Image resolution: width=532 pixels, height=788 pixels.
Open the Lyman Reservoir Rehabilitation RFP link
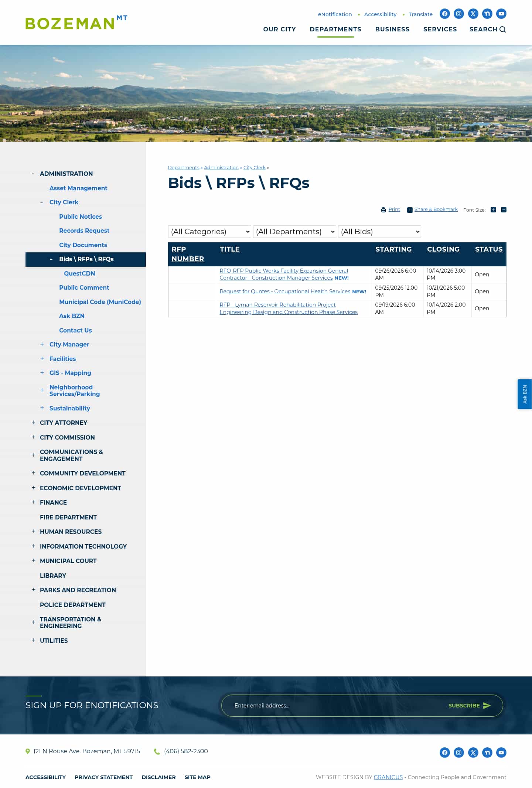coord(289,308)
